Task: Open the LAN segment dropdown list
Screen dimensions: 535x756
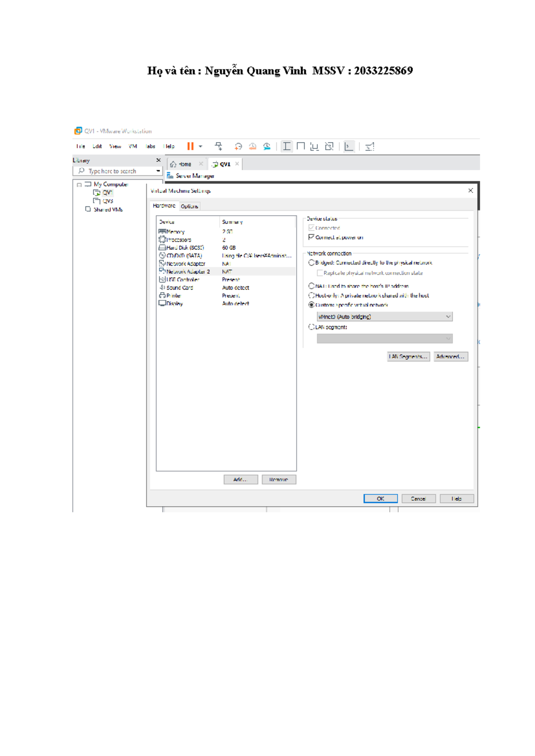Action: (385, 339)
